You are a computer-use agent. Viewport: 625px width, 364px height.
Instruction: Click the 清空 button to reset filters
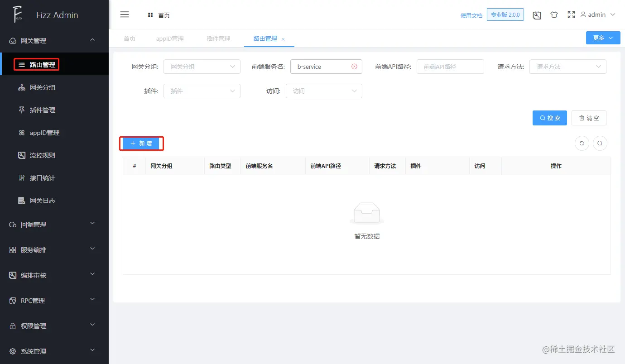[x=589, y=118]
